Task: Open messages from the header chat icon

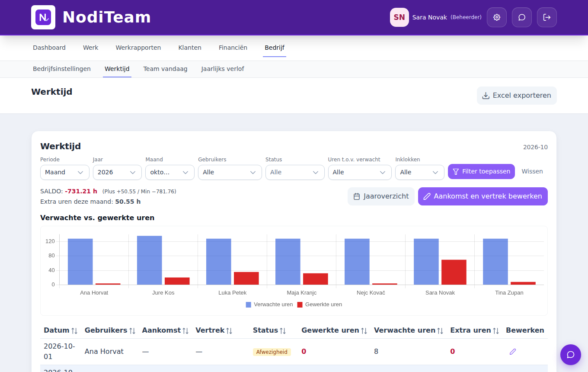Action: click(x=522, y=17)
